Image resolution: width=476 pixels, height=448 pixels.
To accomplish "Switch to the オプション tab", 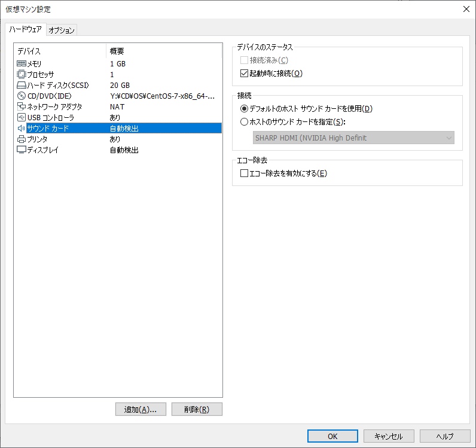I will click(62, 30).
